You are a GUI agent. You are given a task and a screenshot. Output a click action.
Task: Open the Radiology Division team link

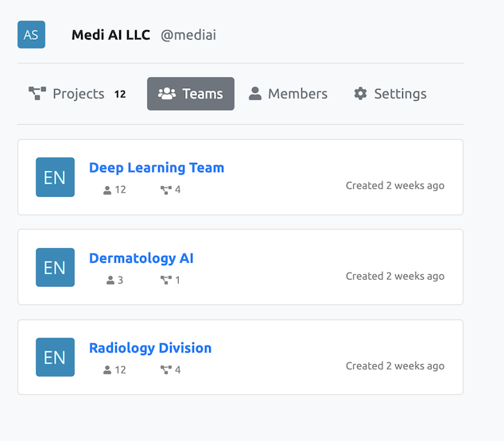150,348
